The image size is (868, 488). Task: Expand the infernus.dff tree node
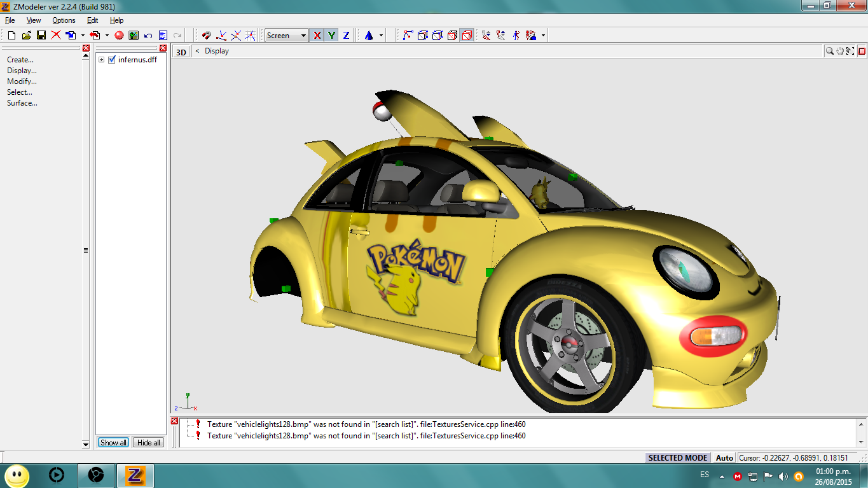coord(101,60)
